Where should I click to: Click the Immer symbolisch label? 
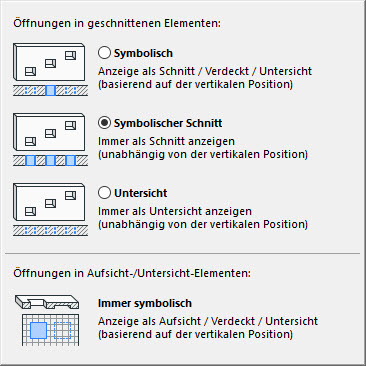coord(145,303)
